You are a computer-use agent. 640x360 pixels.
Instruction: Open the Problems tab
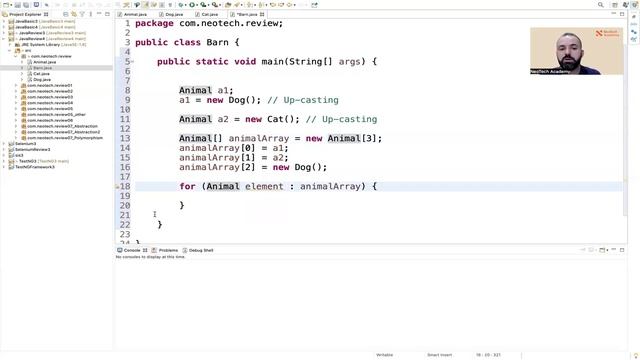165,250
